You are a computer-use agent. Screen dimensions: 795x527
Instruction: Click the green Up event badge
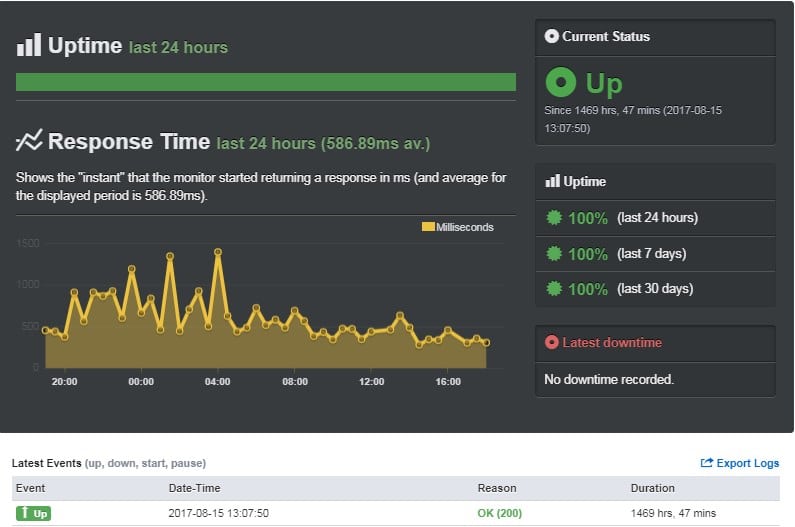[33, 513]
